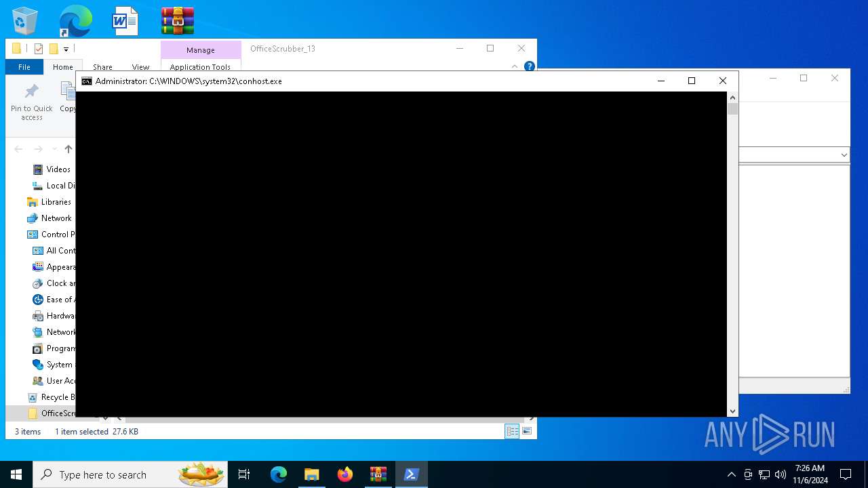Open Control Panel in the navigation pane
Screen dimensions: 868x488
(x=51, y=235)
